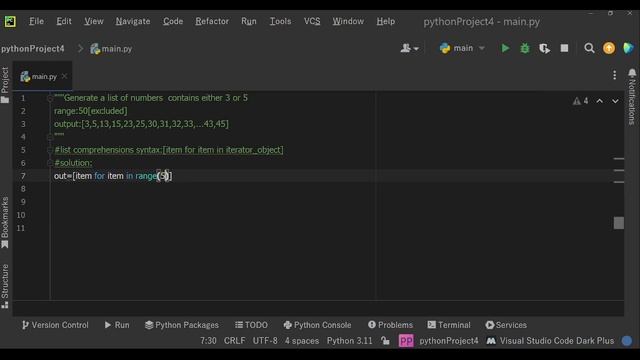Click cursor position 7:30 in status bar
The height and width of the screenshot is (360, 640).
tap(208, 341)
